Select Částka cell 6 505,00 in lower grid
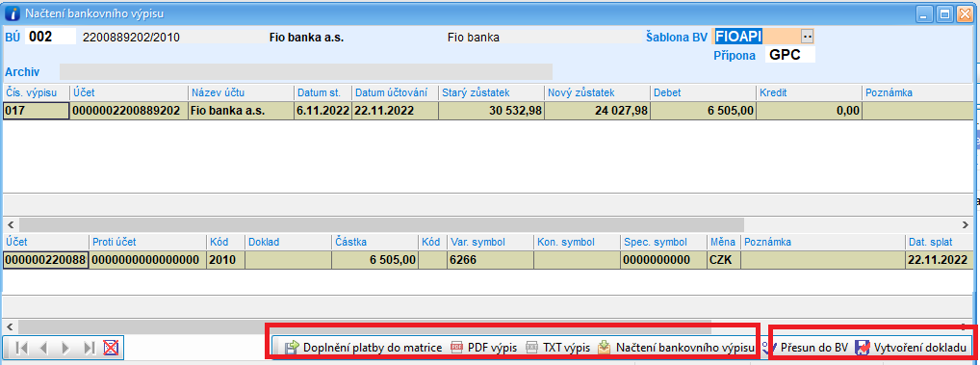Screen dimensions: 980x365 (375, 260)
